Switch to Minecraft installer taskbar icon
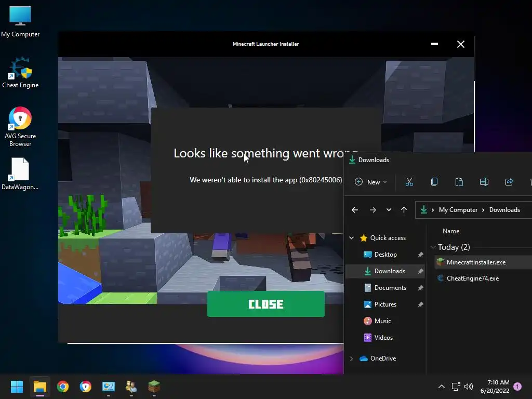Image resolution: width=532 pixels, height=399 pixels. tap(154, 387)
